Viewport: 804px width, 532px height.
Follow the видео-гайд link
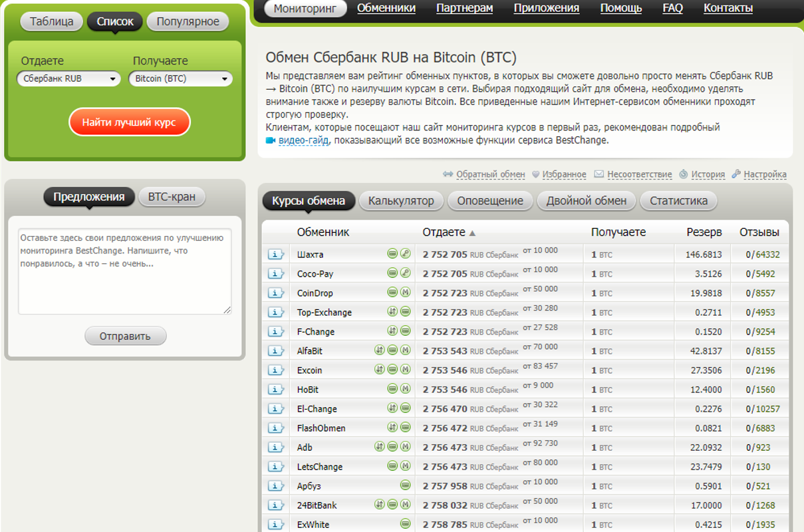(x=304, y=140)
